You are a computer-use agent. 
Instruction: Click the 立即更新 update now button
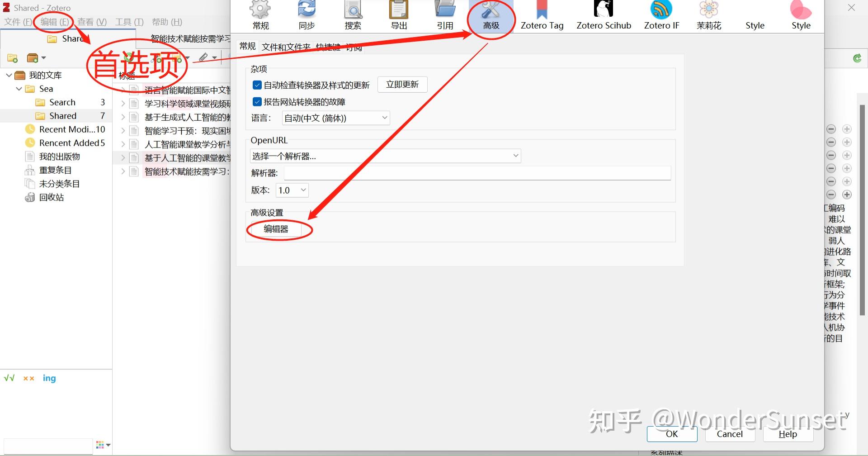pyautogui.click(x=402, y=85)
